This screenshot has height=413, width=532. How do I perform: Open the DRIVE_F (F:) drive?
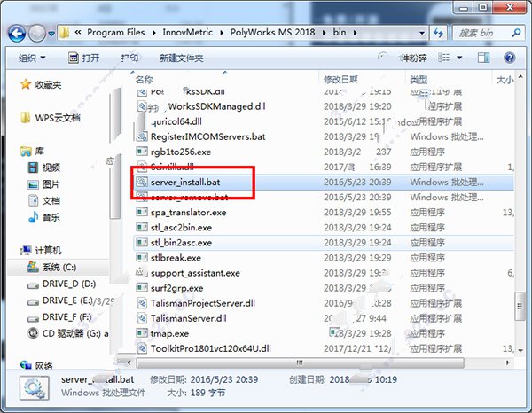pos(59,317)
